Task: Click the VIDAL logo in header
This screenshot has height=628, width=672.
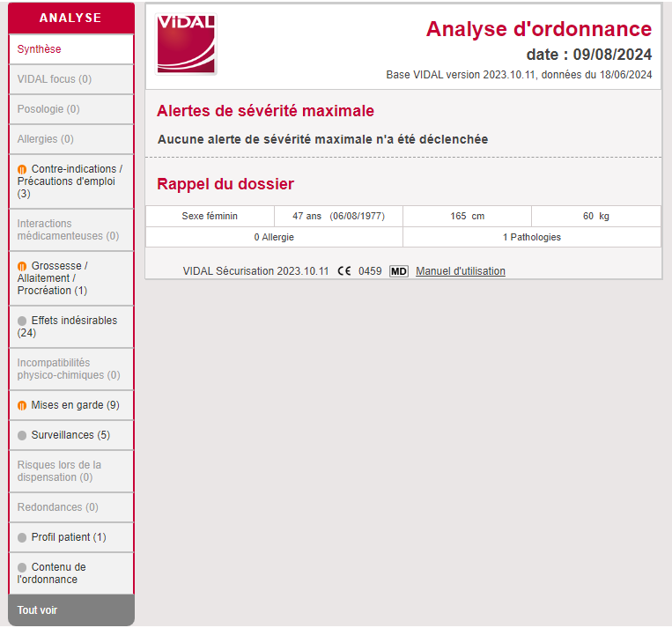Action: tap(186, 43)
